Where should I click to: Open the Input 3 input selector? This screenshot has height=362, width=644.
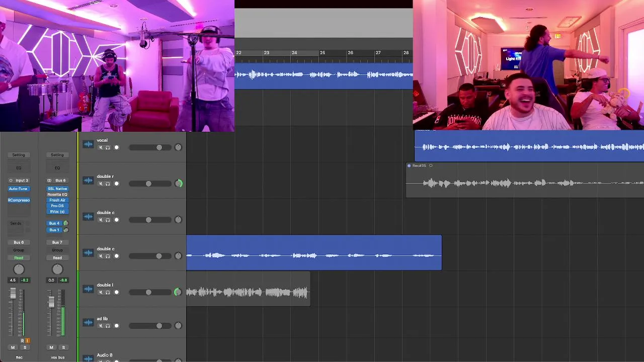tap(22, 180)
